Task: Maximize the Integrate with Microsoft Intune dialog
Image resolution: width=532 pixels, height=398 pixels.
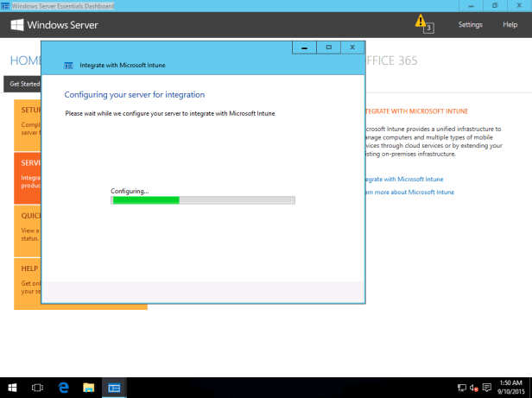Action: click(x=328, y=47)
